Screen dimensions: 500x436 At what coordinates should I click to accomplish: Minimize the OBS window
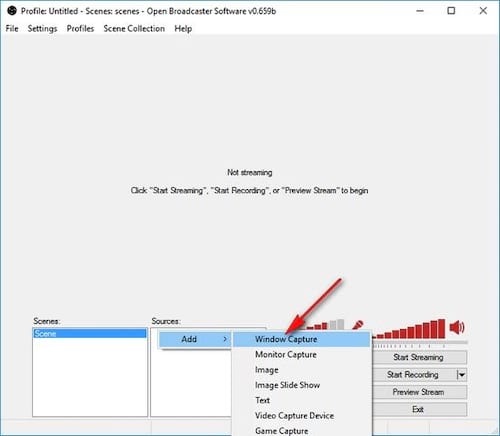(x=420, y=11)
